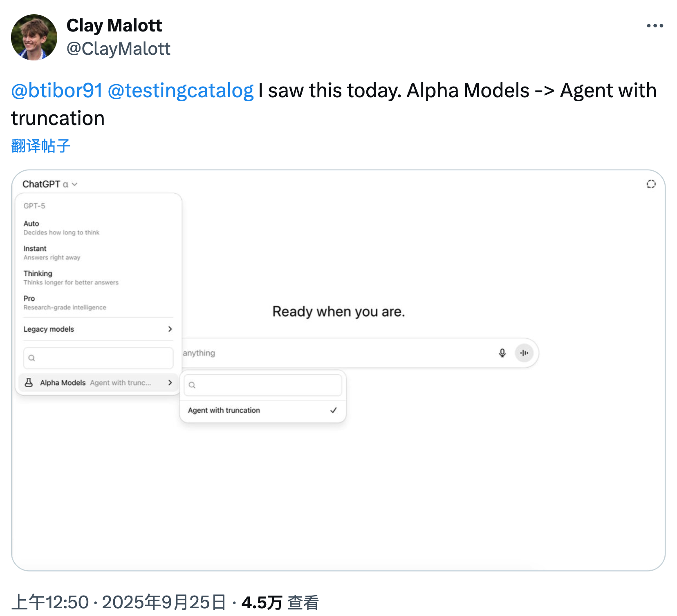Click the Ask anything message input field
This screenshot has height=616, width=677.
pos(335,353)
